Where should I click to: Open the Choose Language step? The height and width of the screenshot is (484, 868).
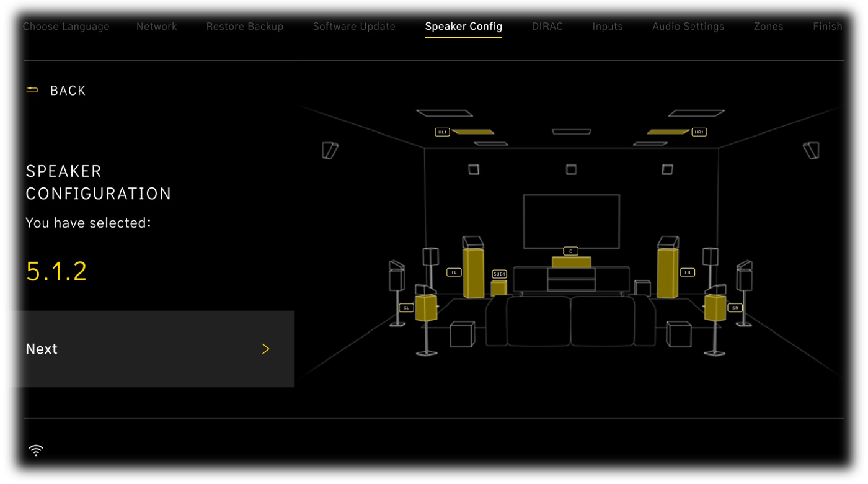click(66, 27)
